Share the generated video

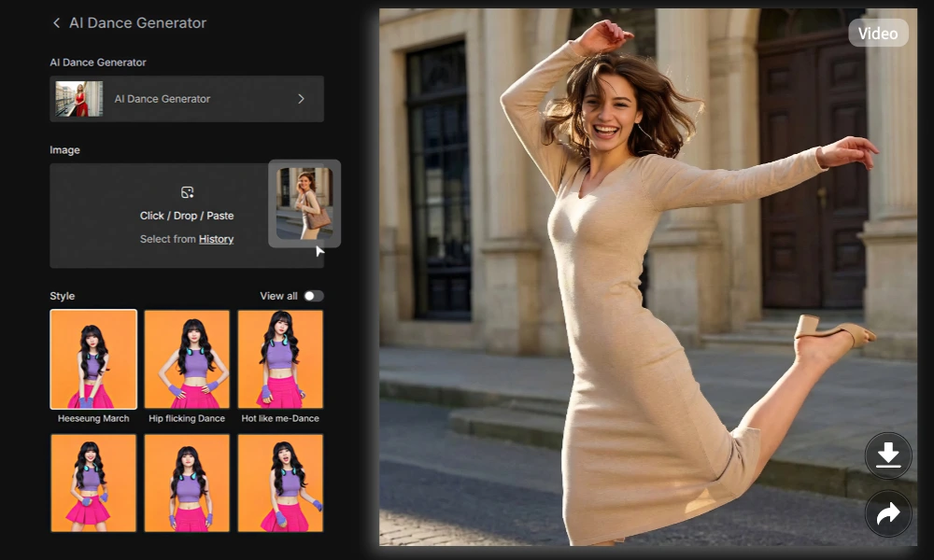point(887,513)
